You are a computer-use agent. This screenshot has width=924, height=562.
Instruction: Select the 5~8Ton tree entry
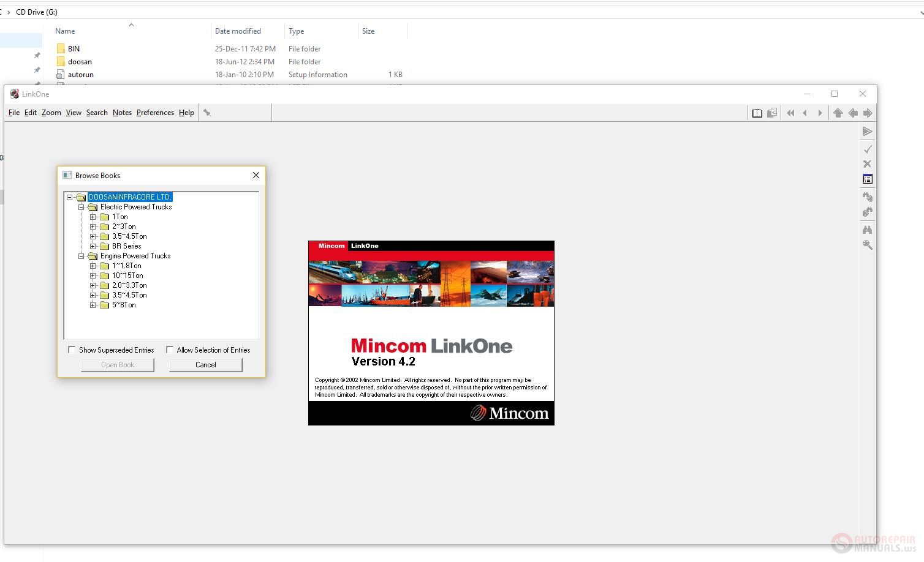pos(124,305)
